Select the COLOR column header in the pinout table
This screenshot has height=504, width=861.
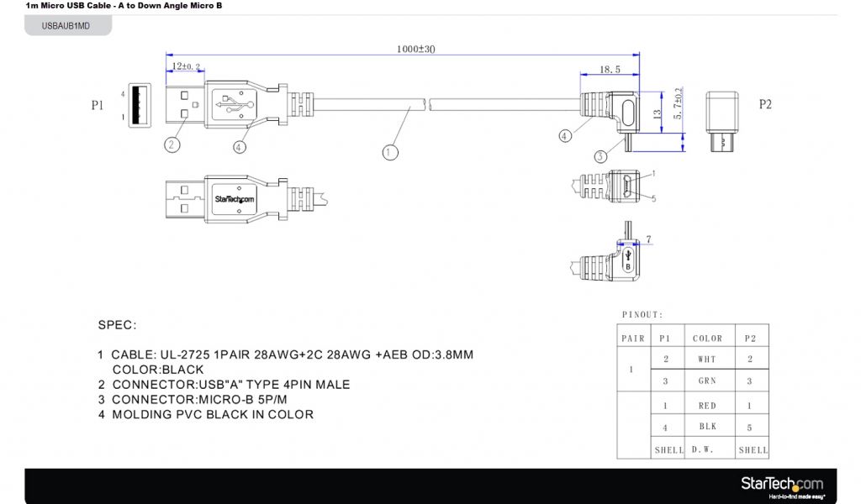point(707,338)
